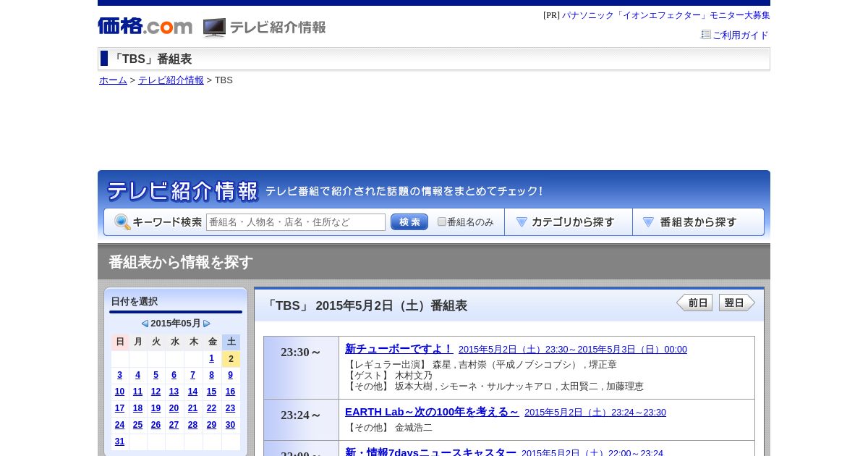Viewport: 868px width, 456px height.
Task: Select May 24 in the calendar
Action: pyautogui.click(x=119, y=425)
